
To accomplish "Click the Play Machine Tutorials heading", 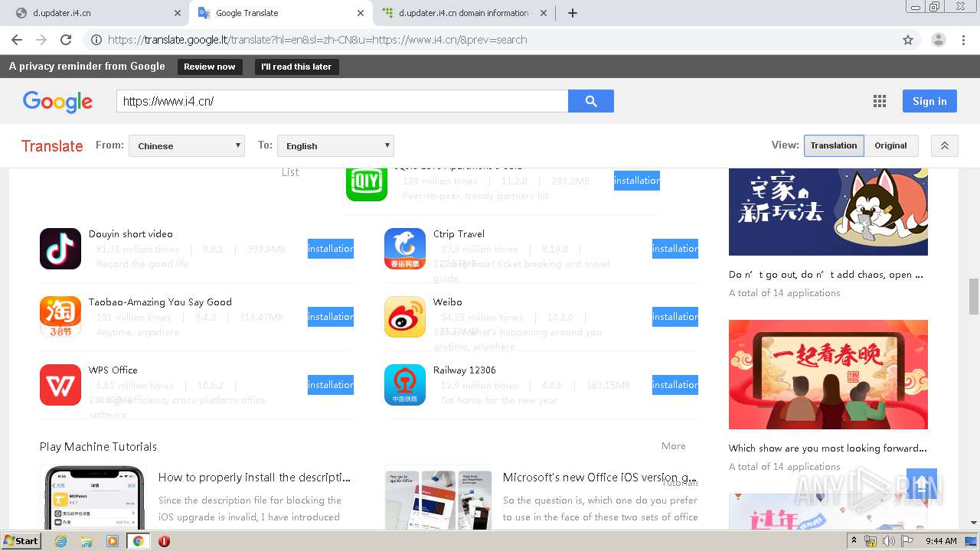I will pos(98,447).
